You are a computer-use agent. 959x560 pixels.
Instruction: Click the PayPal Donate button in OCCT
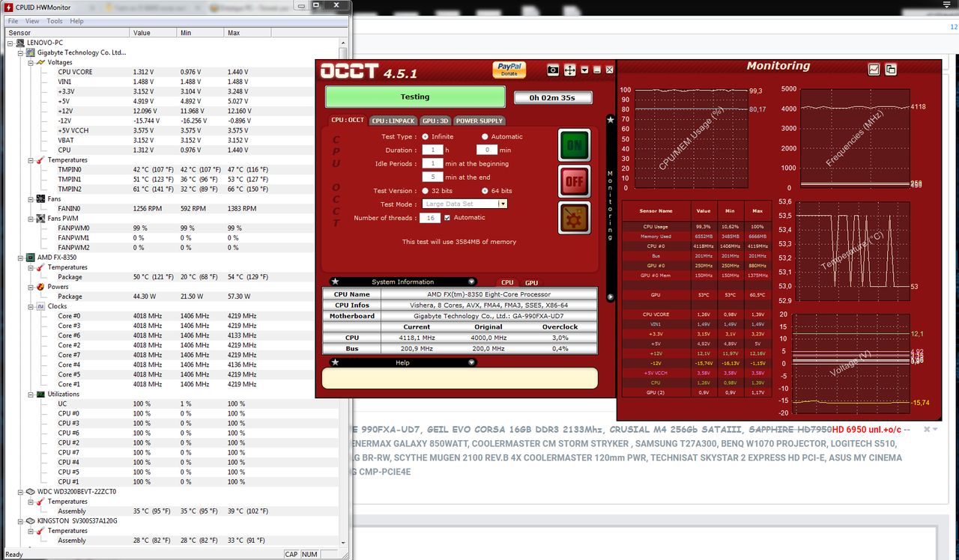[x=509, y=69]
